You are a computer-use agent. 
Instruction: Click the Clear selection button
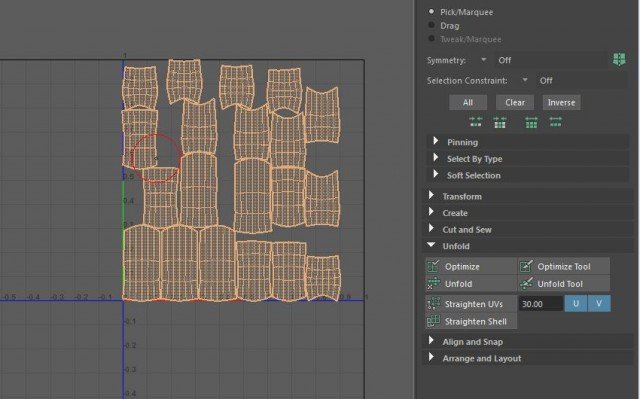click(515, 102)
